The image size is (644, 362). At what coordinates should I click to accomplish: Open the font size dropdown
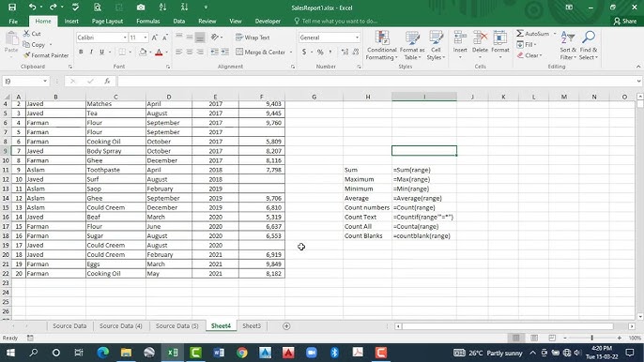click(x=146, y=38)
